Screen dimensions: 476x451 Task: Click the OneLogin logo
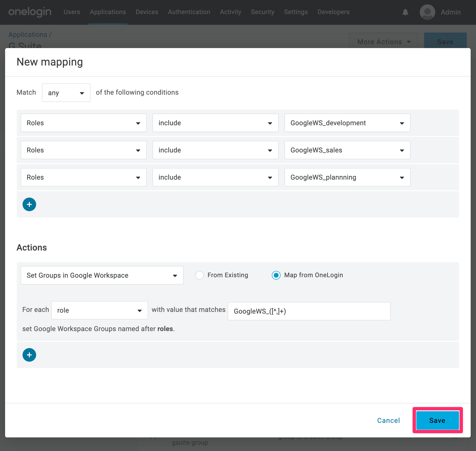pyautogui.click(x=30, y=12)
